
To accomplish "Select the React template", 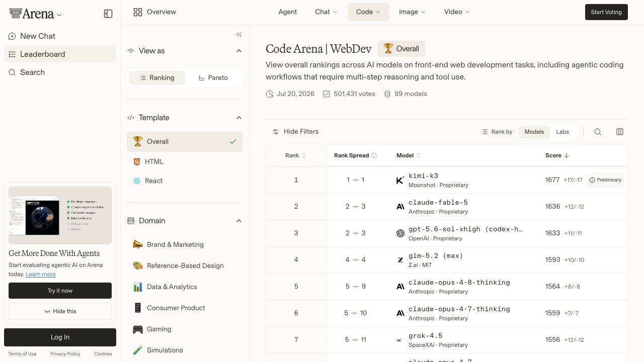I will pyautogui.click(x=185, y=180).
